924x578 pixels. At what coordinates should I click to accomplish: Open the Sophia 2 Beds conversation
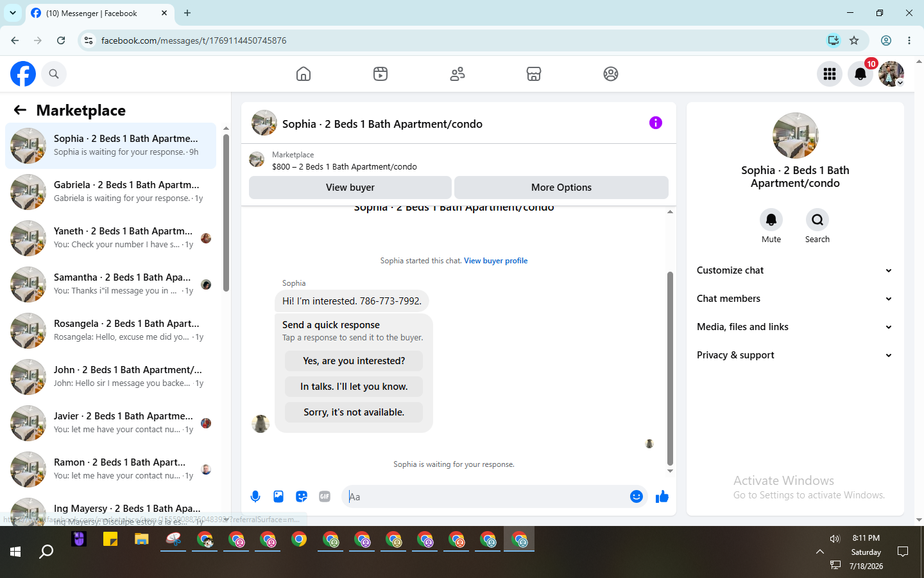110,146
